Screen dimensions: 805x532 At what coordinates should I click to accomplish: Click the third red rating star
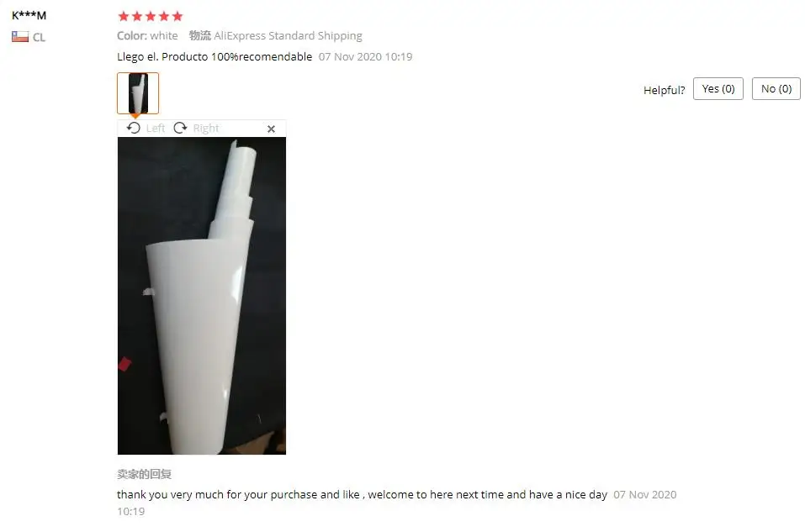151,17
